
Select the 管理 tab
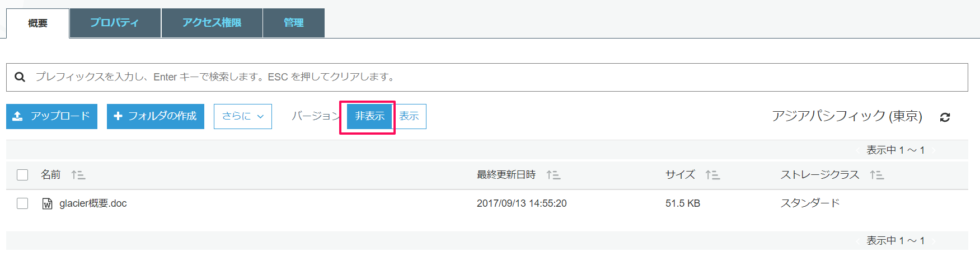(x=294, y=23)
